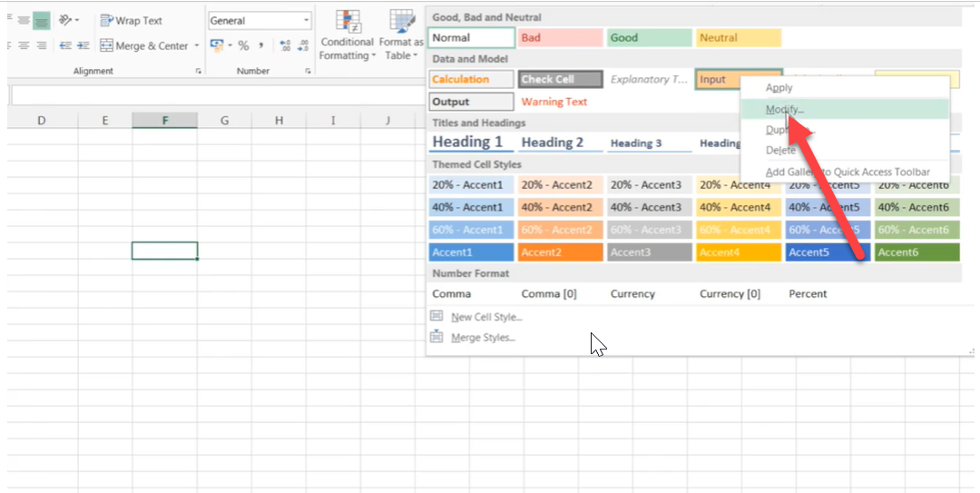
Task: Click the Decrease Indent icon
Action: coord(65,45)
